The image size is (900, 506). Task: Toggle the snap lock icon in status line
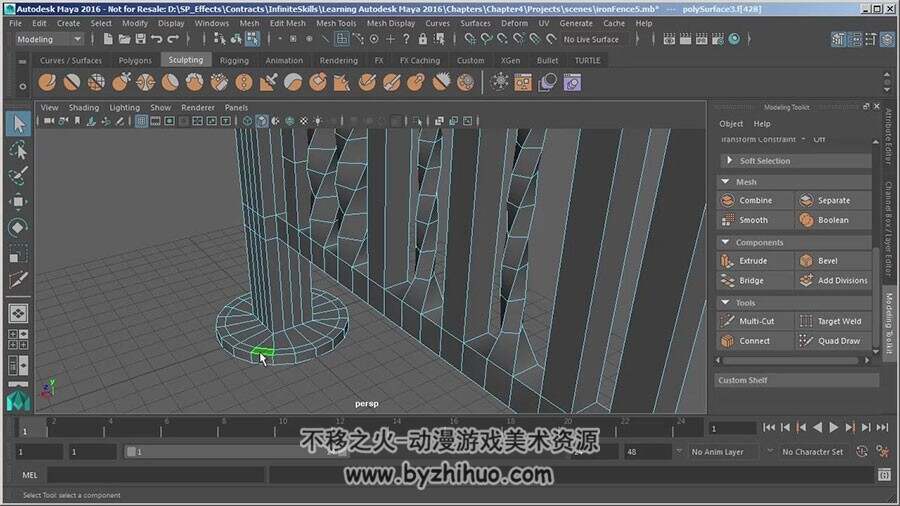pyautogui.click(x=423, y=39)
